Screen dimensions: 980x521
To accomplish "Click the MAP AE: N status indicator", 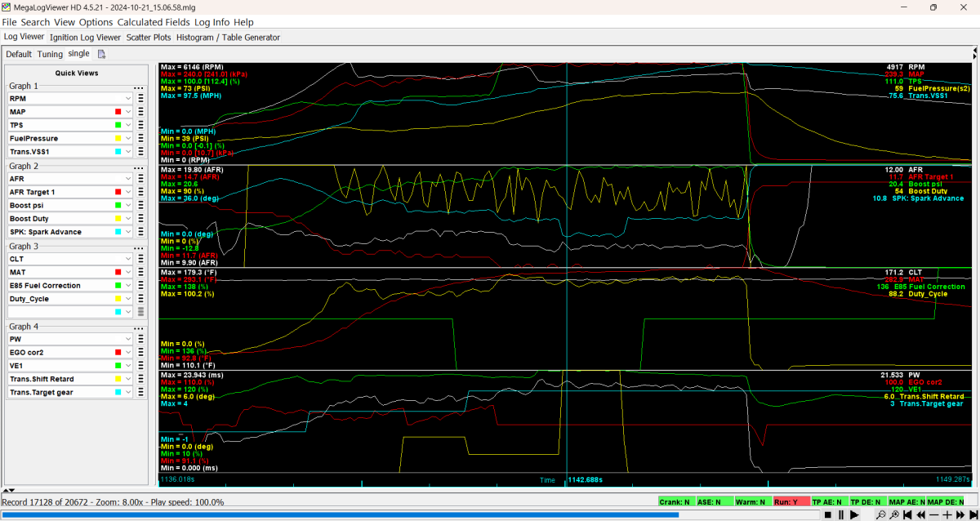I will 905,501.
